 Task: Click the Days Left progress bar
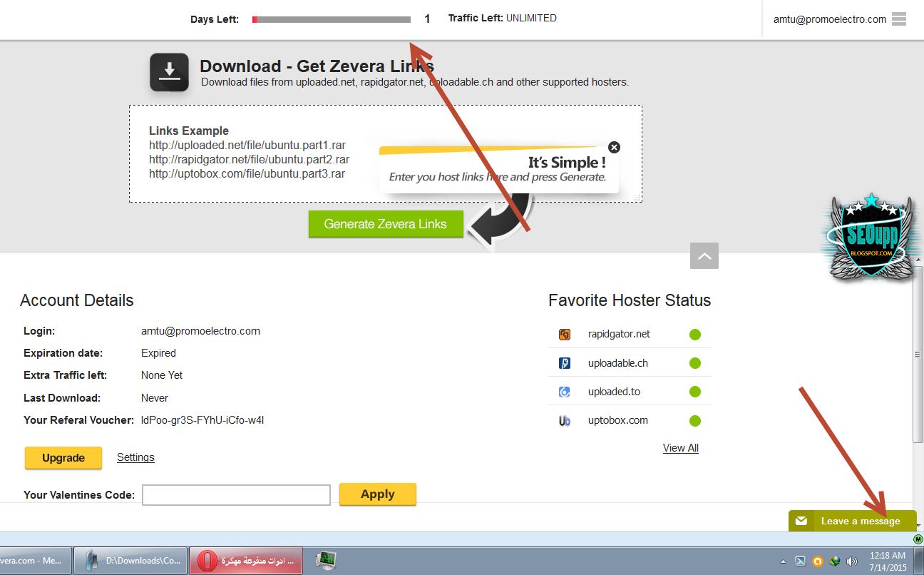pyautogui.click(x=332, y=19)
